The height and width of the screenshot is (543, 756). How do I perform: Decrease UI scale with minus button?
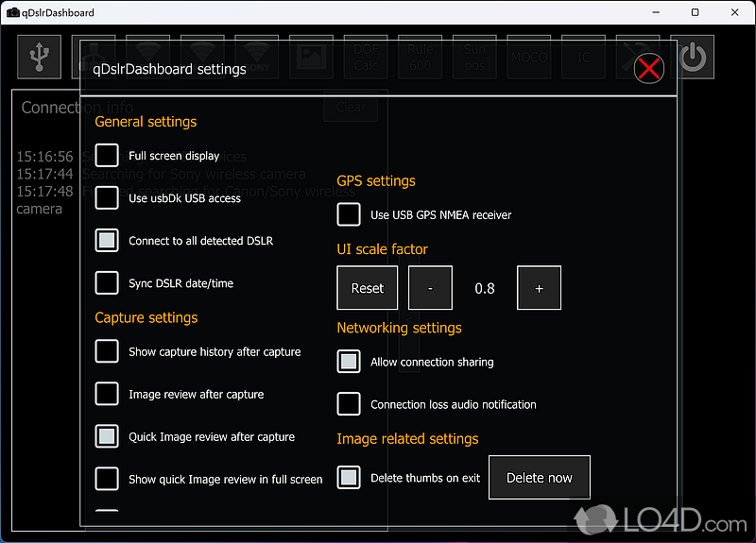pos(430,288)
